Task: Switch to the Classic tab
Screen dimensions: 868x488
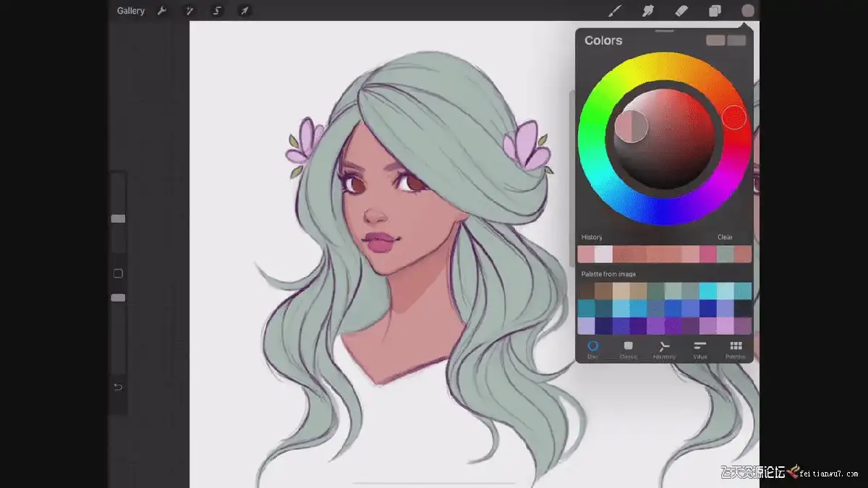Action: pos(629,350)
